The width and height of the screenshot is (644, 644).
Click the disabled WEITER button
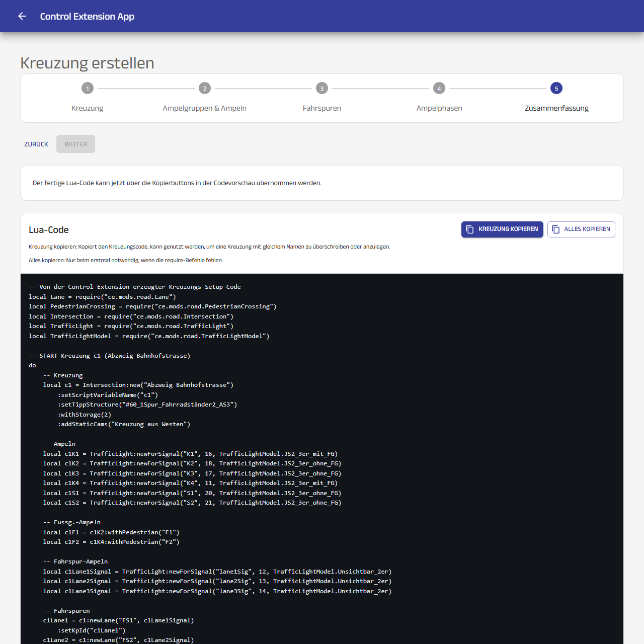coord(76,144)
